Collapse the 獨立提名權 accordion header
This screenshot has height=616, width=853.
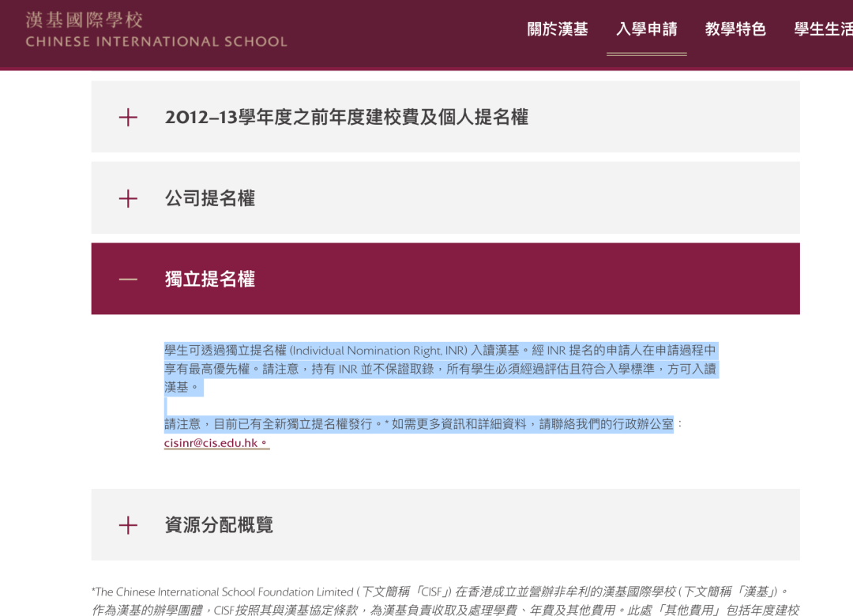coord(445,279)
